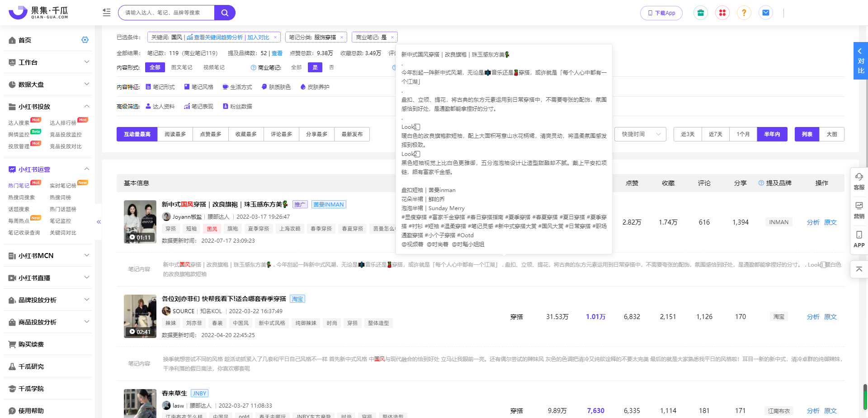Image resolution: width=868 pixels, height=418 pixels.
Task: Select 否 for 商业笔记
Action: 331,67
